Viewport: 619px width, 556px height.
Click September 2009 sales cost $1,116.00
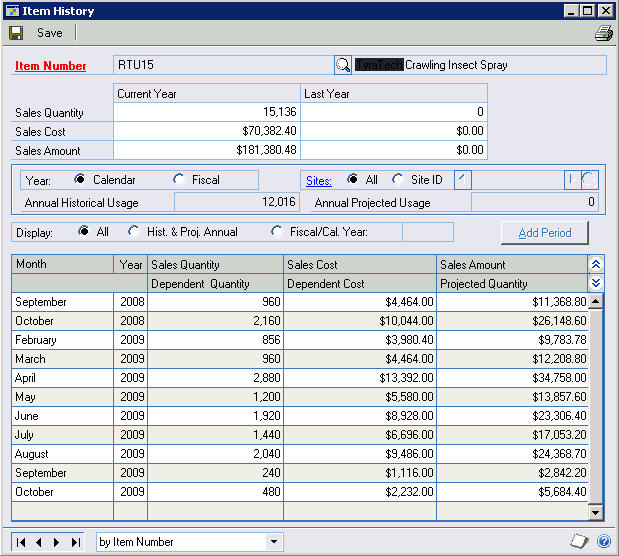click(x=360, y=473)
